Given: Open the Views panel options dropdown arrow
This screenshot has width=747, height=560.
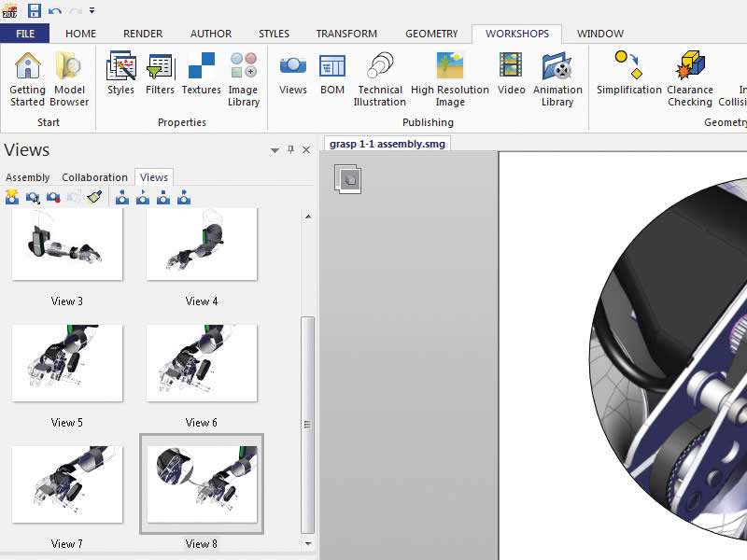Looking at the screenshot, I should pos(275,149).
